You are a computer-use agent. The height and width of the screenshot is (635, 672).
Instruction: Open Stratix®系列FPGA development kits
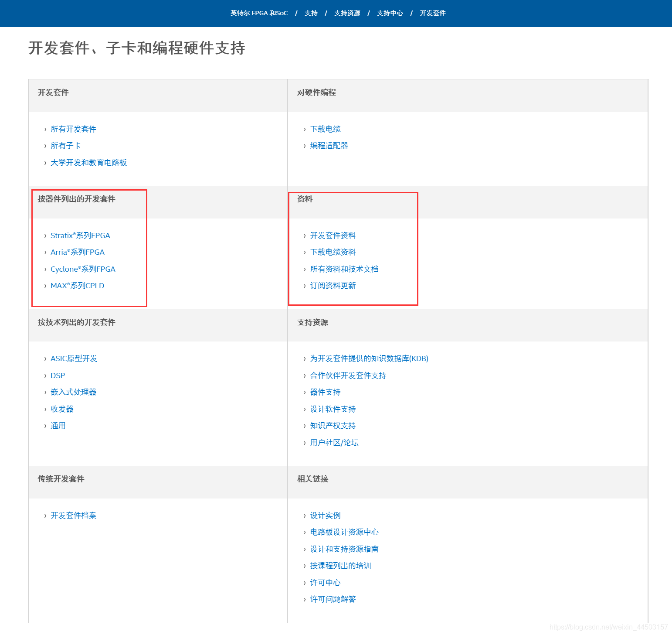point(80,235)
